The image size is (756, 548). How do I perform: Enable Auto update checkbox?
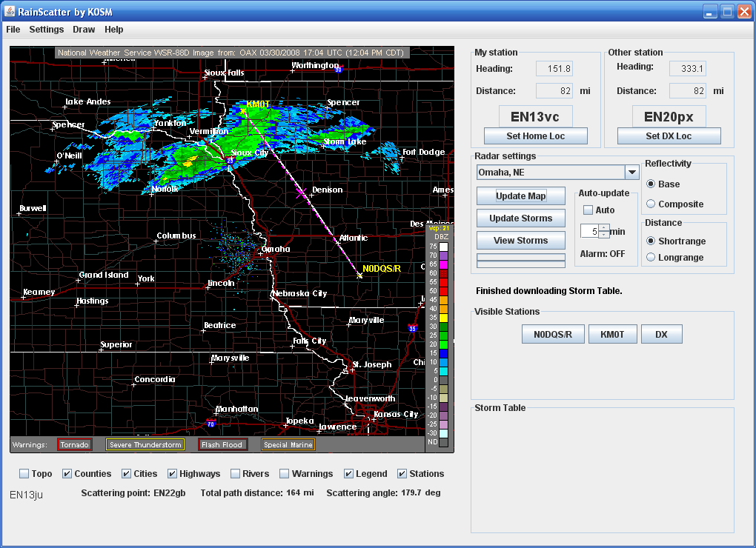point(588,210)
